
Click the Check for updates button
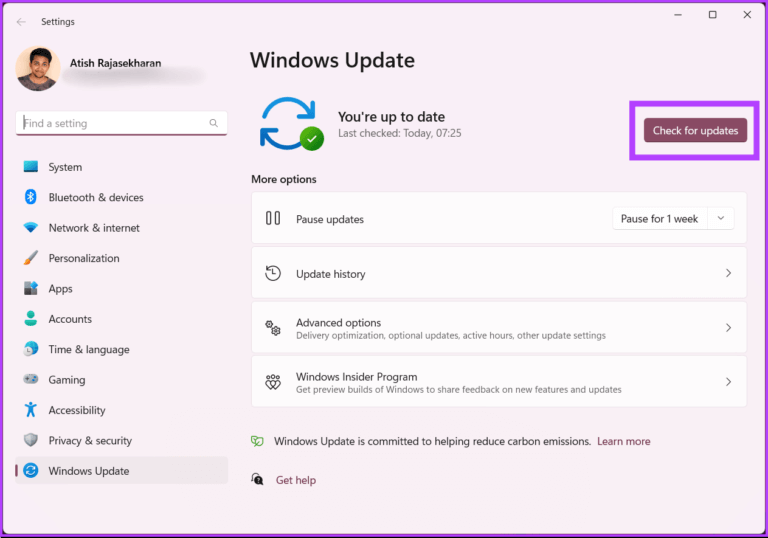(695, 130)
